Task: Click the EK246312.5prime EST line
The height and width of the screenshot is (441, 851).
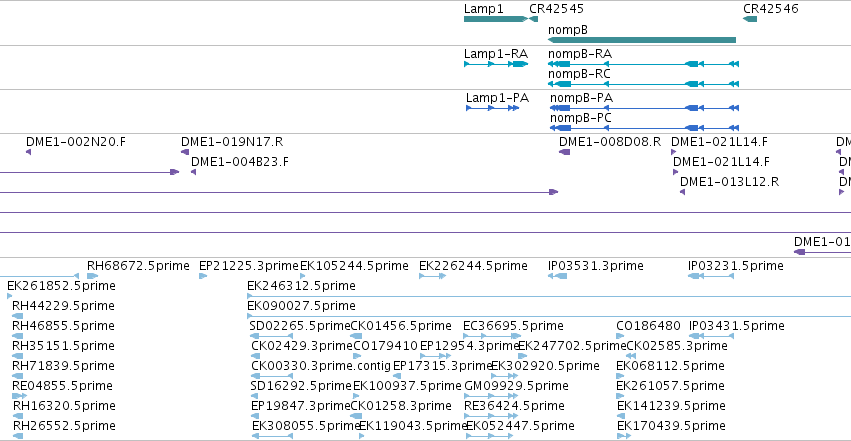Action: tap(549, 296)
